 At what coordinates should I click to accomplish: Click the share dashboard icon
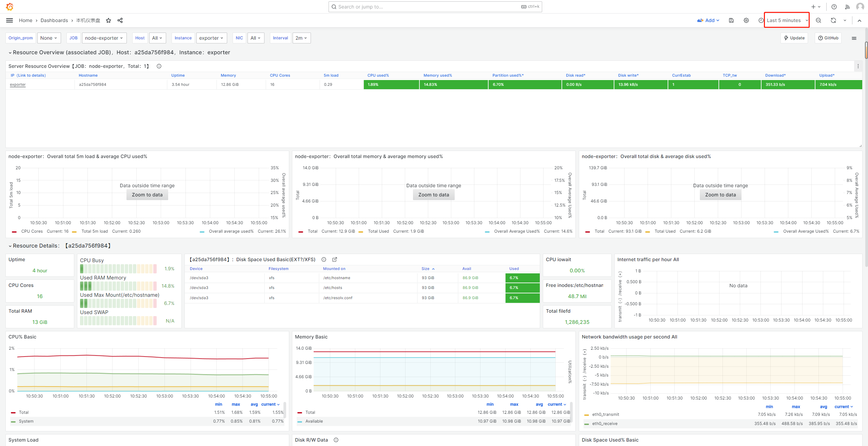(120, 20)
